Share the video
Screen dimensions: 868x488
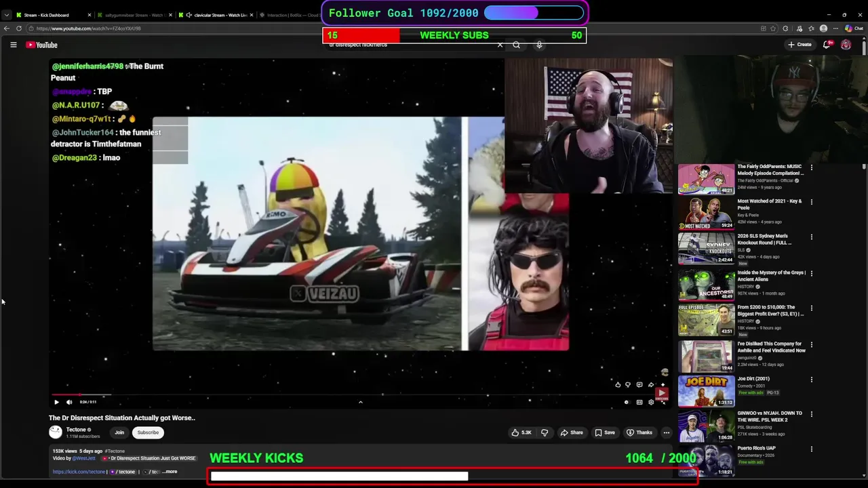(570, 432)
